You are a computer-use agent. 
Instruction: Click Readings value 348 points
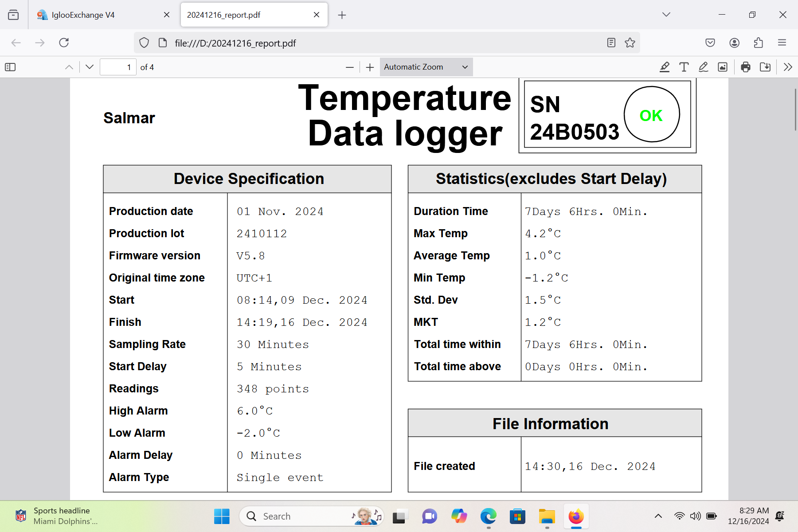273,389
